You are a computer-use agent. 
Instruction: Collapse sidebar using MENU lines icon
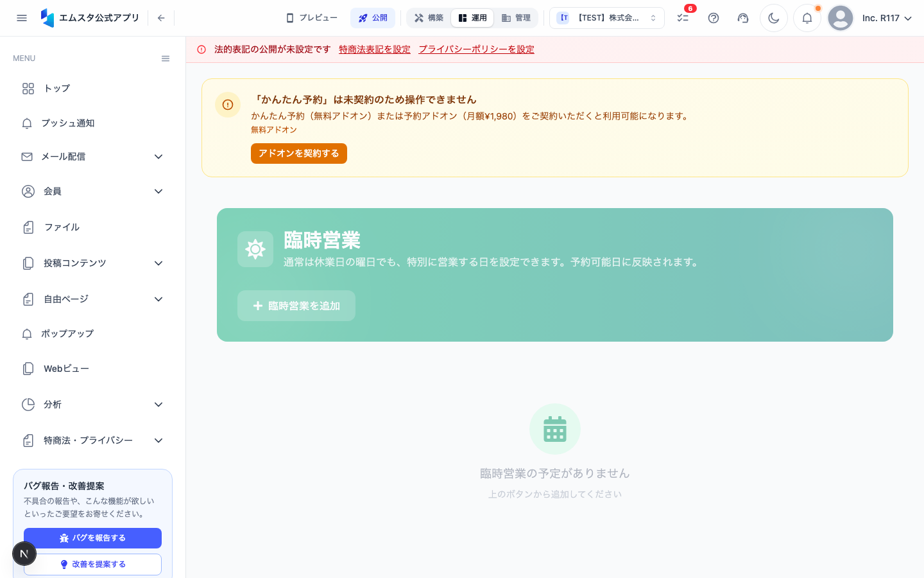pos(166,58)
